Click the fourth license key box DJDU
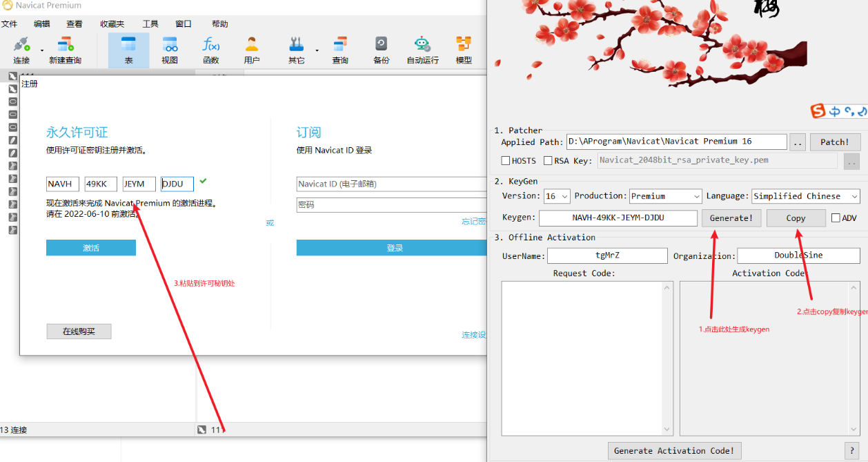 coord(177,184)
